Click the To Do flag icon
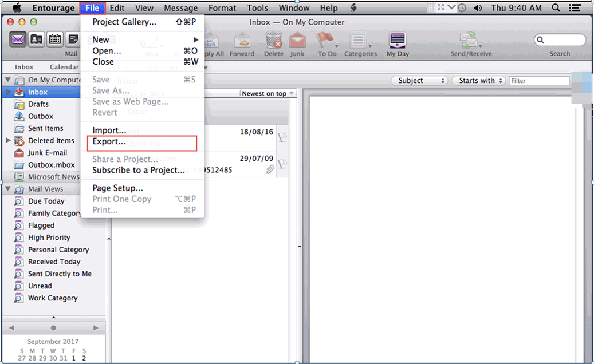The image size is (594, 364). (325, 40)
